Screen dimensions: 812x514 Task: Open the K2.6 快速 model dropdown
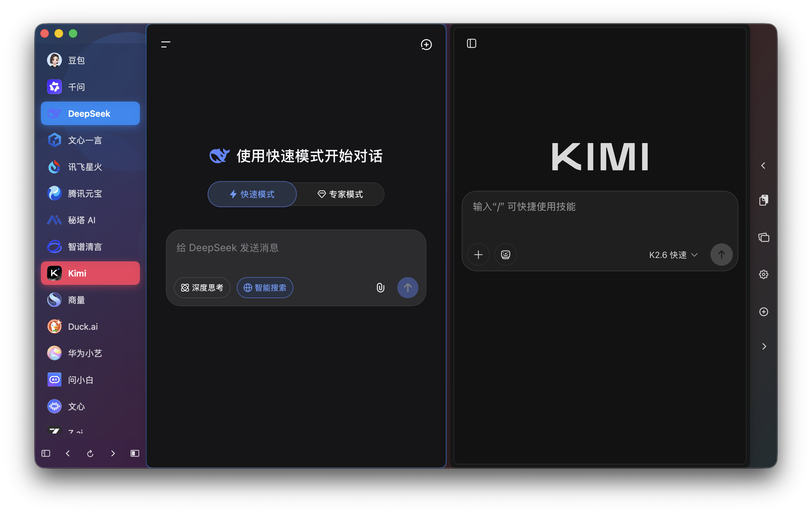point(673,255)
